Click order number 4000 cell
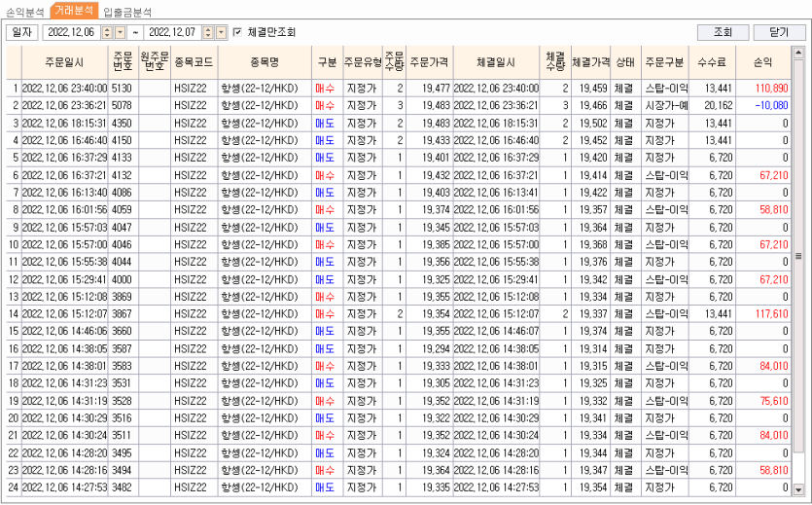The width and height of the screenshot is (812, 505). click(124, 279)
